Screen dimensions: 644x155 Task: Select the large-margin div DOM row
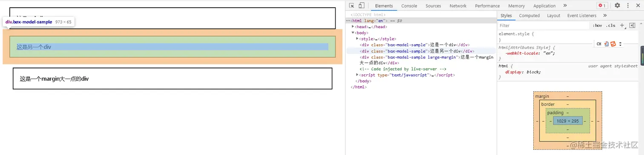click(x=426, y=59)
